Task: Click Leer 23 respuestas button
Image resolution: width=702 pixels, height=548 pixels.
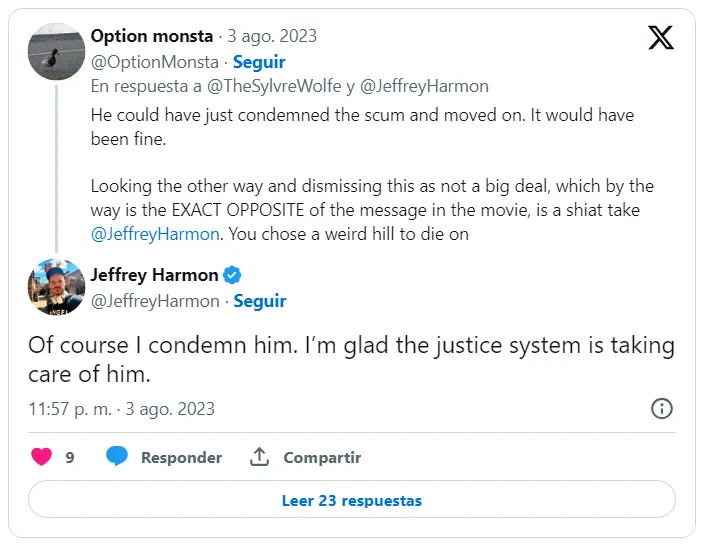Action: tap(351, 500)
